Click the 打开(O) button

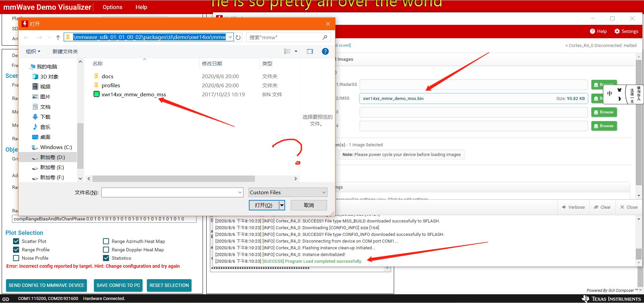(x=264, y=205)
